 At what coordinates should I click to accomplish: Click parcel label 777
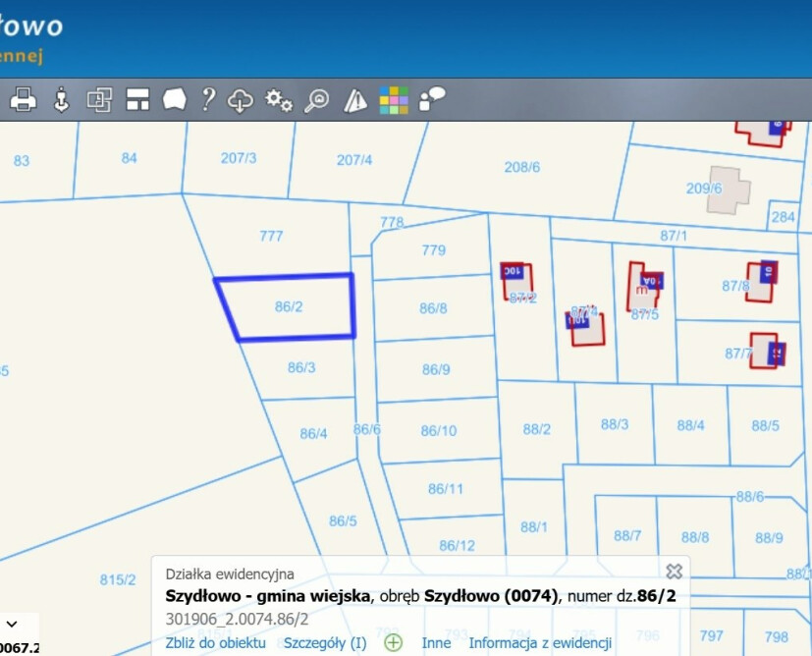(x=271, y=236)
